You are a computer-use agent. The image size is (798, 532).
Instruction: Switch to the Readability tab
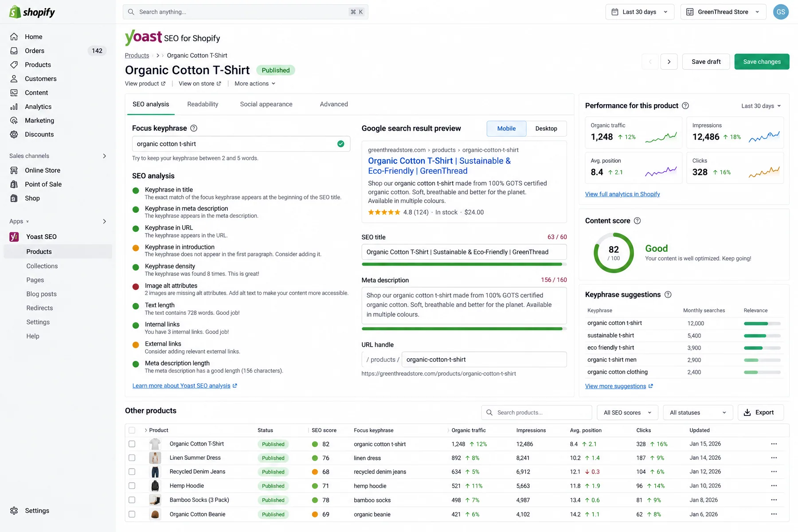coord(203,104)
